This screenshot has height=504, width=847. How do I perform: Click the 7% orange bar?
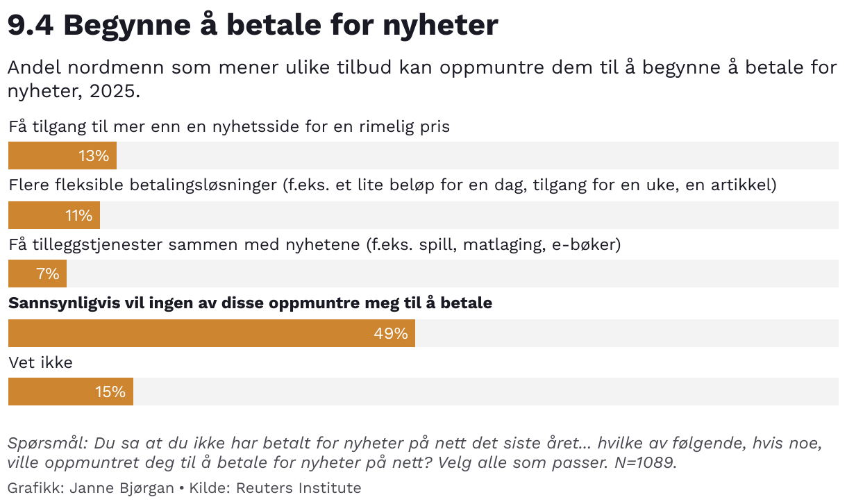point(37,274)
